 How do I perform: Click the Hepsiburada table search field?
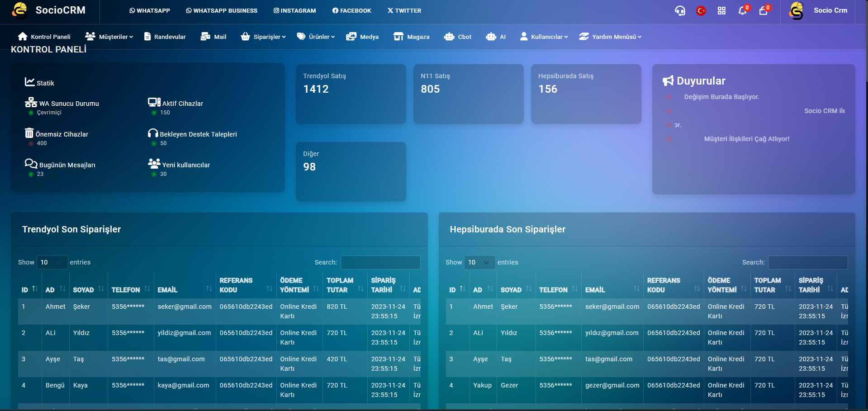coord(808,262)
